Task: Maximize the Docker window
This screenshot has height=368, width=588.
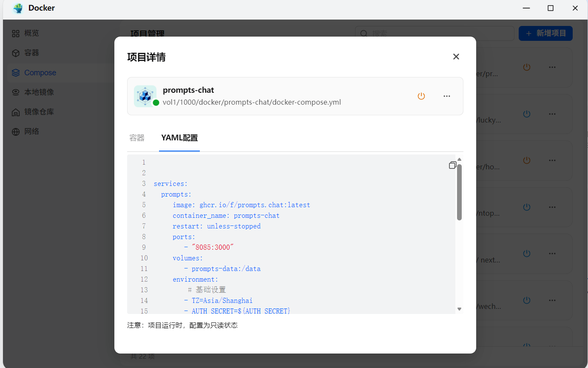Action: (x=551, y=8)
